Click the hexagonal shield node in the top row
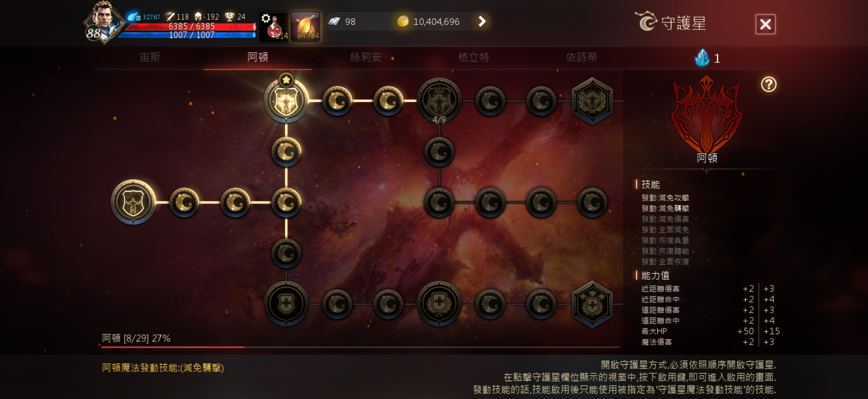The height and width of the screenshot is (399, 868). tap(592, 101)
